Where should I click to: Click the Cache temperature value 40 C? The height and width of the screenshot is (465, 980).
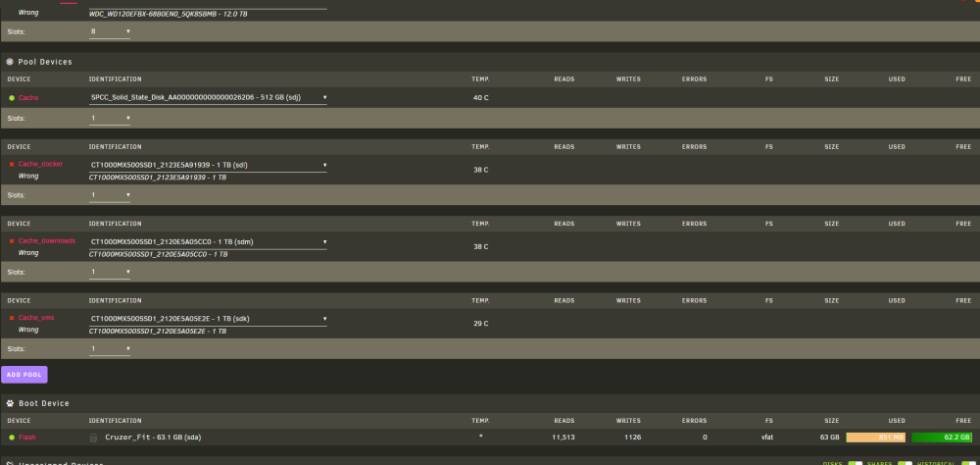[x=480, y=98]
